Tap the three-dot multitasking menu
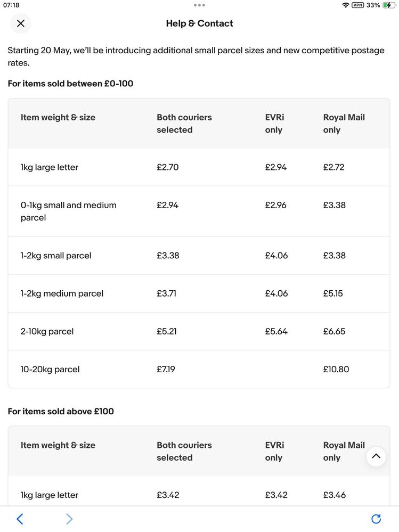 (x=199, y=5)
